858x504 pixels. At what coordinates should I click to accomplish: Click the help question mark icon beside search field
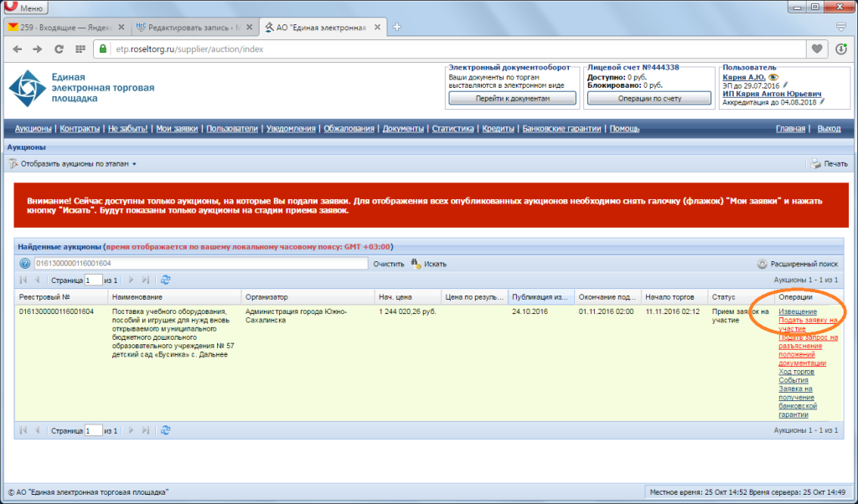pos(24,264)
